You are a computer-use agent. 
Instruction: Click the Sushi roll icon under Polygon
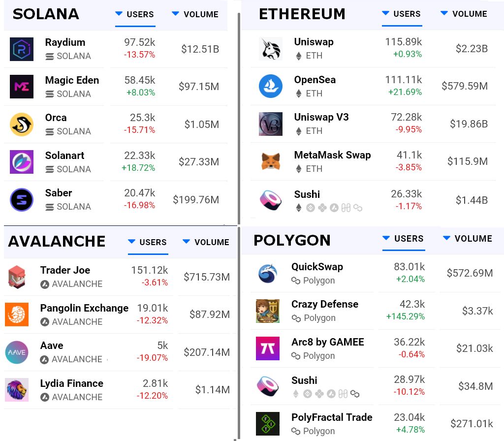click(267, 386)
